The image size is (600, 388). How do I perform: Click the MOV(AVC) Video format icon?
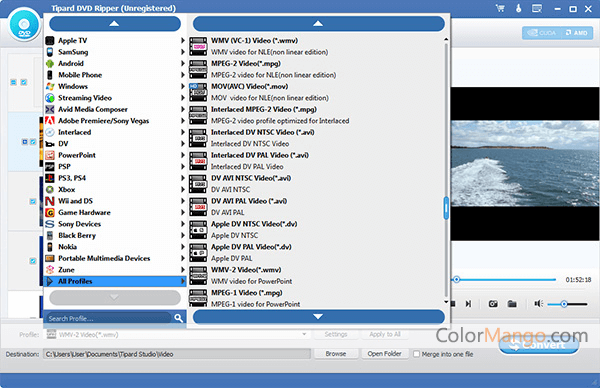(198, 92)
